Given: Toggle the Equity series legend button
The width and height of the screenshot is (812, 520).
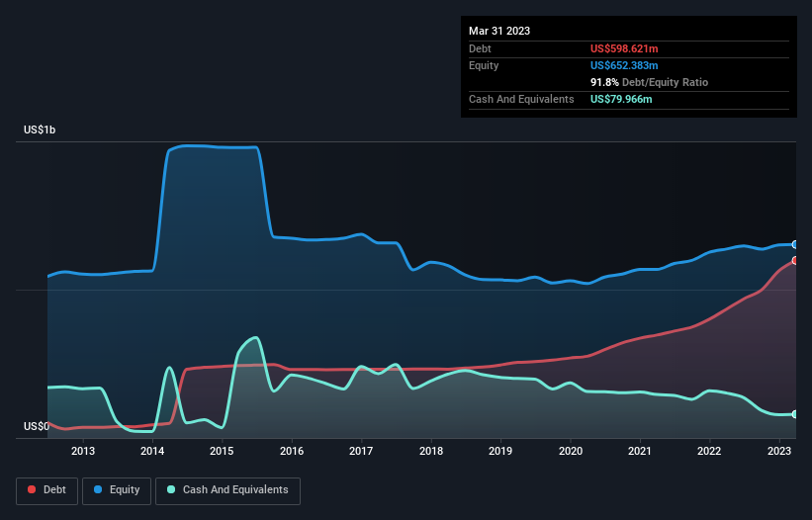Looking at the screenshot, I should click(117, 490).
